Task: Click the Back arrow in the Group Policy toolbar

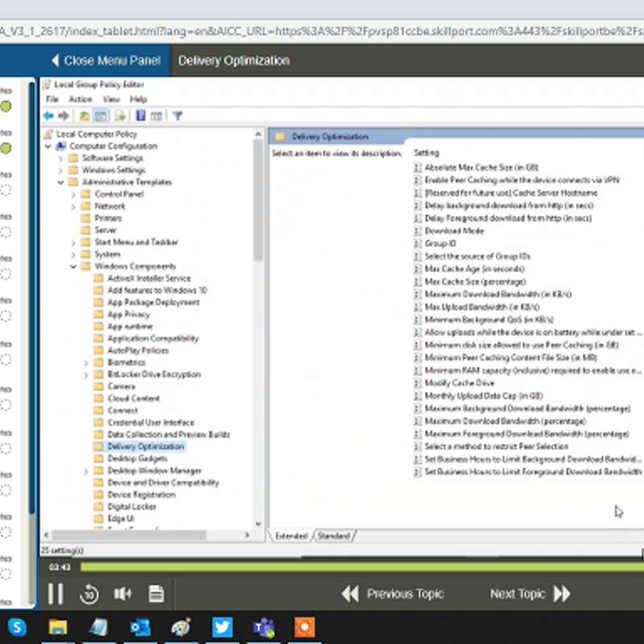Action: pyautogui.click(x=48, y=116)
